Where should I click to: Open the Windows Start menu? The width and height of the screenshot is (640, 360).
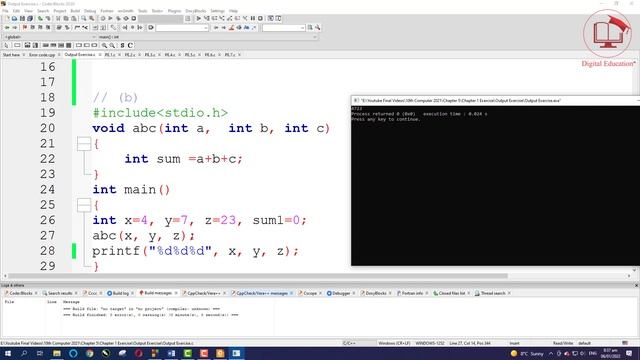pyautogui.click(x=8, y=353)
